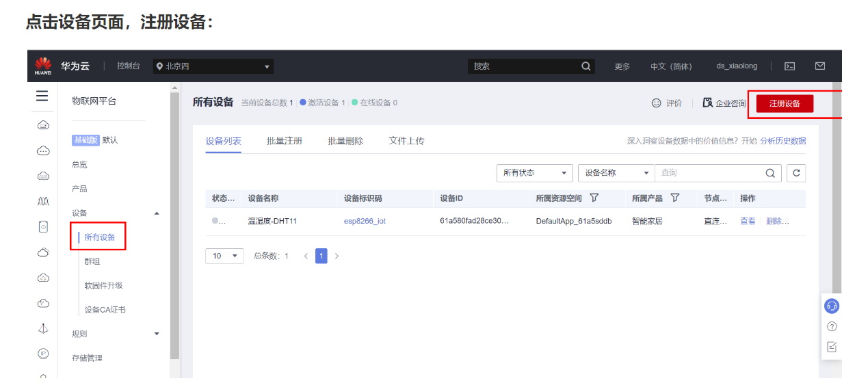This screenshot has height=383, width=868.
Task: Click 控制台 in the top bar
Action: (x=128, y=66)
